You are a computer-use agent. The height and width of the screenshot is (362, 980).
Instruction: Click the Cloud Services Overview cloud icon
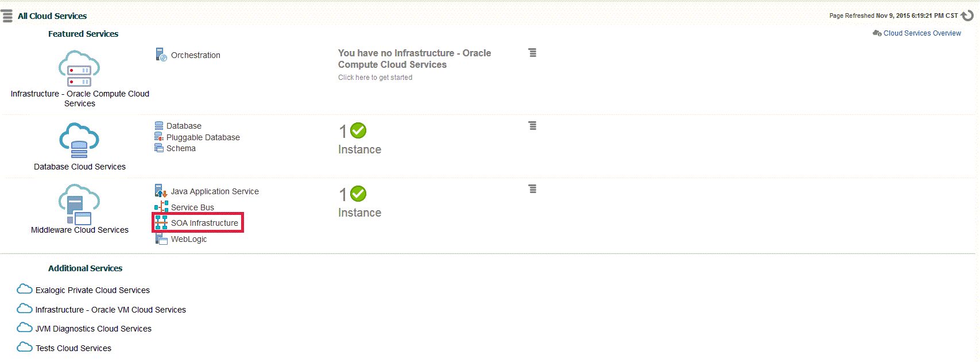[x=877, y=33]
